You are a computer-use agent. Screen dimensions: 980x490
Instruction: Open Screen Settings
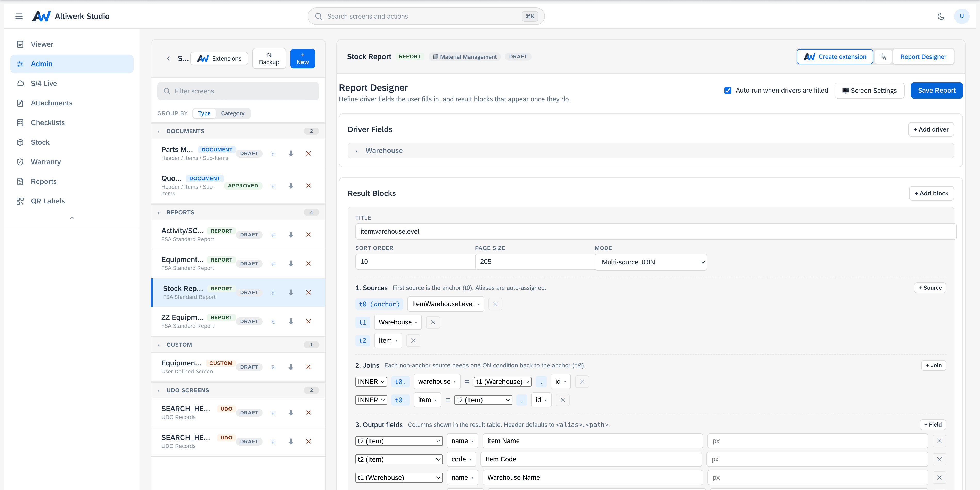(869, 91)
